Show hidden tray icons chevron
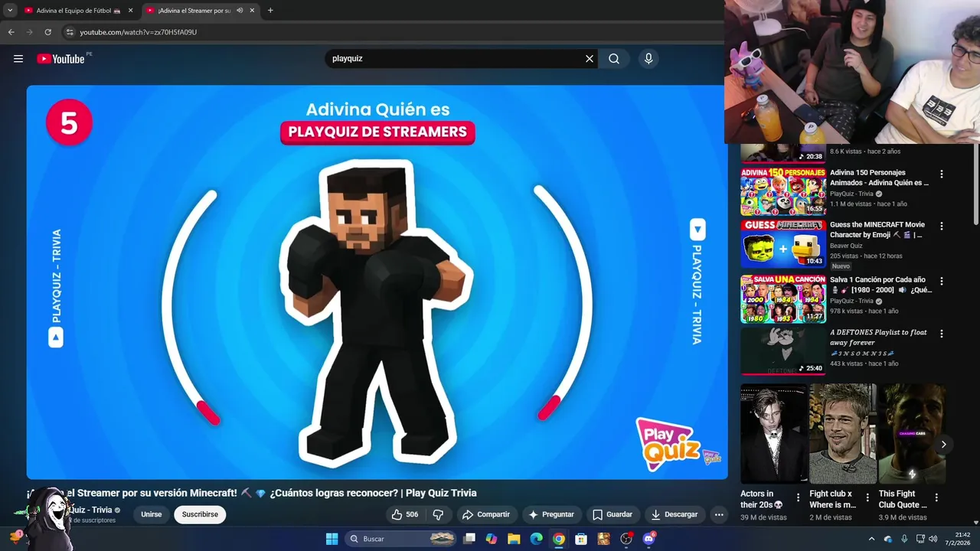Image resolution: width=980 pixels, height=551 pixels. pyautogui.click(x=871, y=539)
